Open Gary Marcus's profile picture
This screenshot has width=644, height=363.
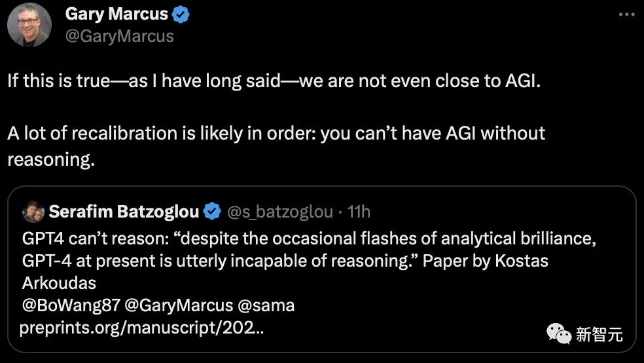(x=29, y=25)
